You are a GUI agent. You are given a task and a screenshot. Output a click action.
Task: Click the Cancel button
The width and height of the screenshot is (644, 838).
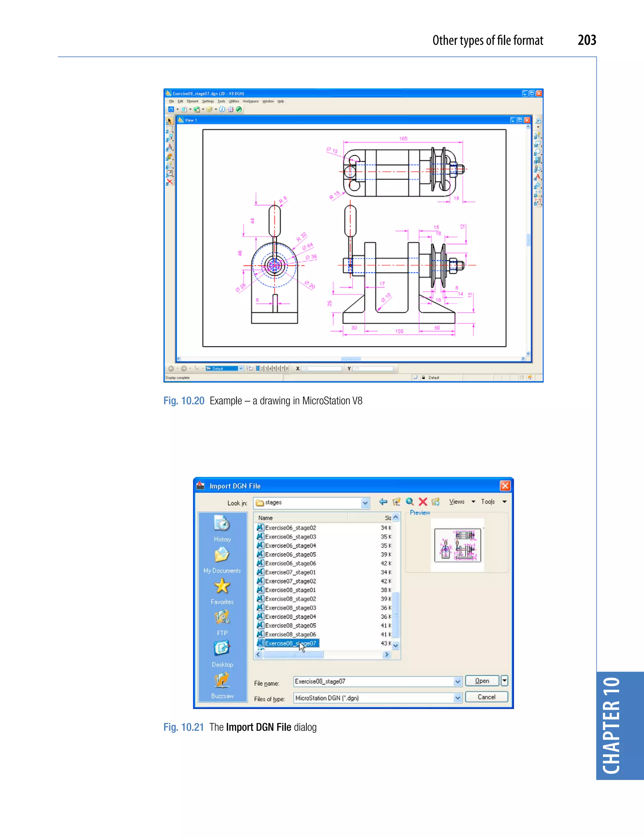(x=486, y=697)
